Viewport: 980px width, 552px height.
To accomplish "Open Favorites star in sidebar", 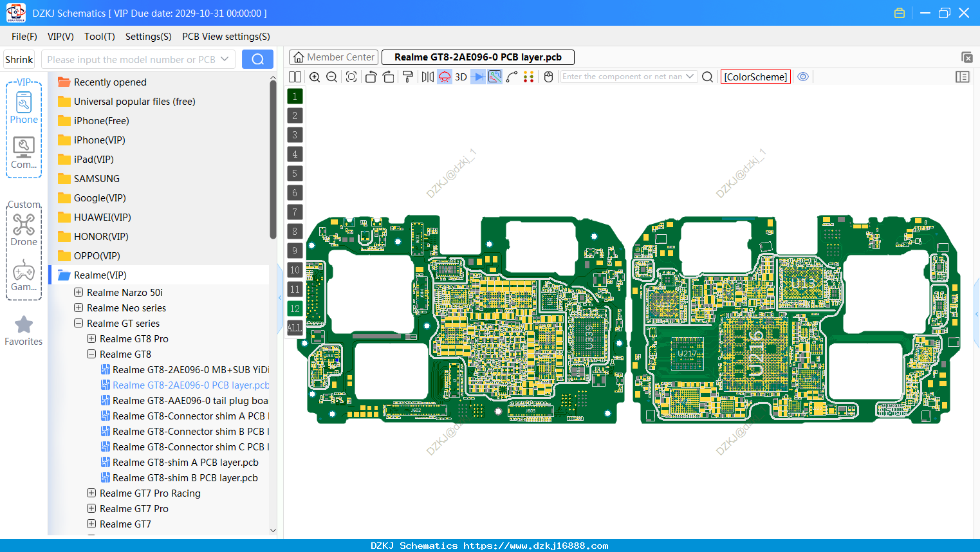I will point(24,331).
